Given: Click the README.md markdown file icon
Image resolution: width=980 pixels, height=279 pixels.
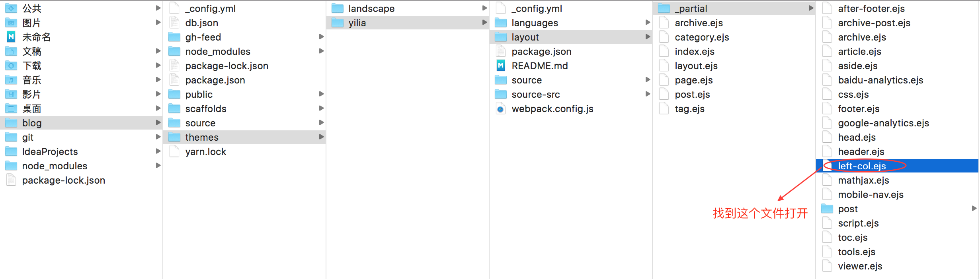Looking at the screenshot, I should (x=501, y=66).
